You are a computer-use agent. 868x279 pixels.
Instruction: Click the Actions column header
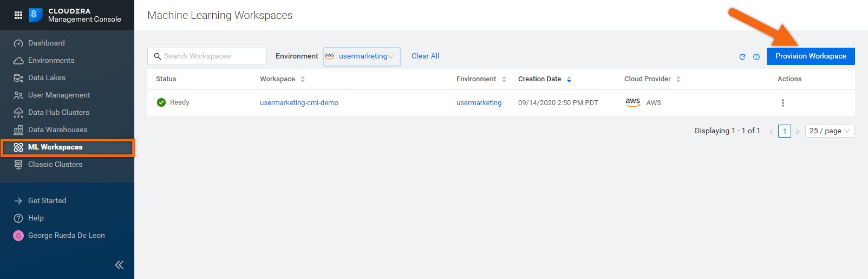pos(789,79)
